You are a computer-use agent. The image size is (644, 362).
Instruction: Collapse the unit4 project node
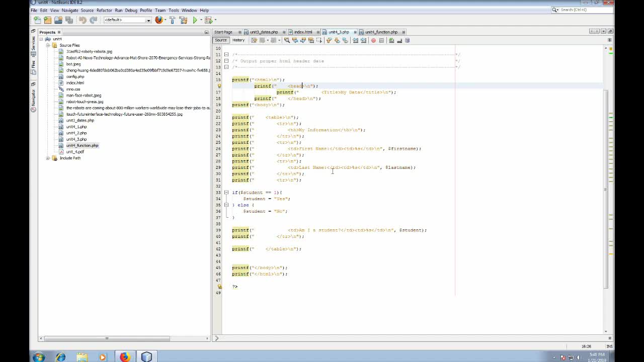coord(42,39)
